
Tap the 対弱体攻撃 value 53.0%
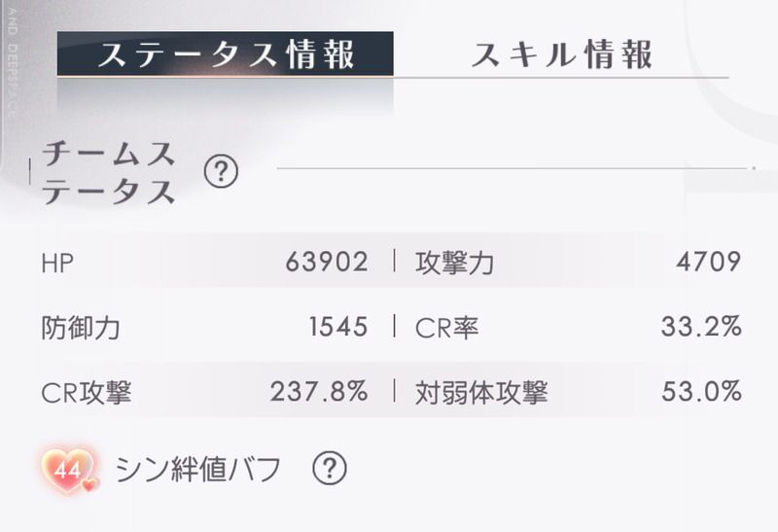click(x=700, y=392)
